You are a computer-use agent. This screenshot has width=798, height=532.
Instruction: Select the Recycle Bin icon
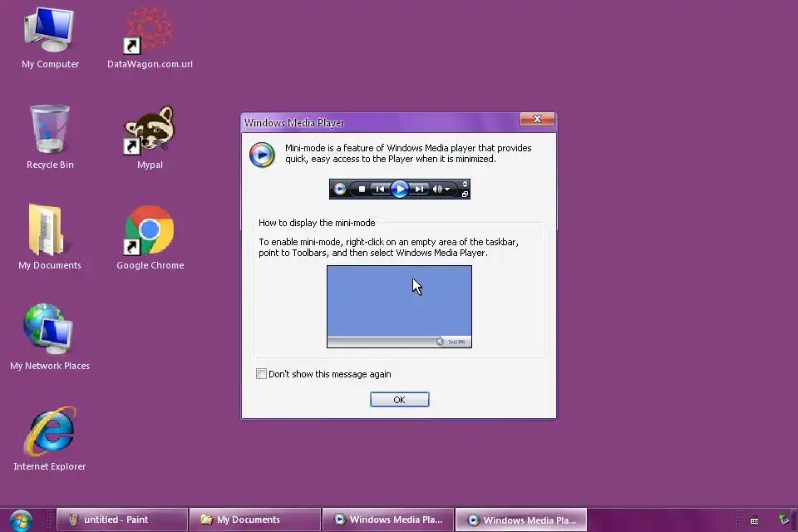[x=50, y=137]
